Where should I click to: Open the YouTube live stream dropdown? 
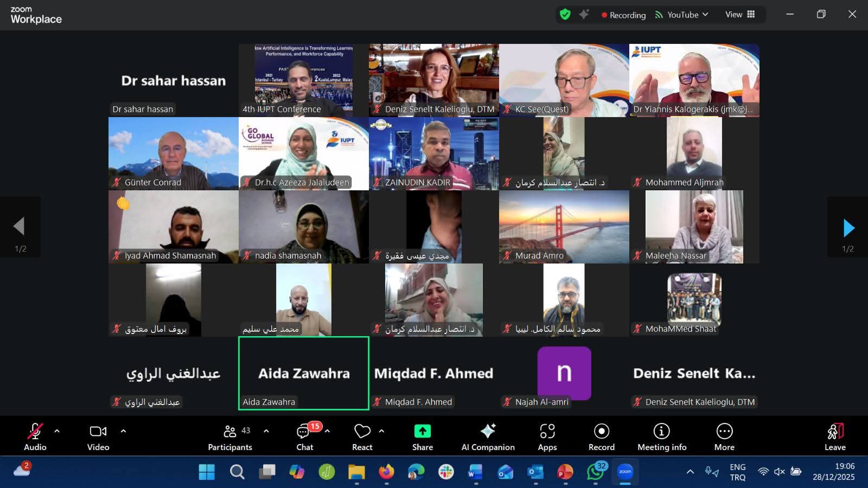click(682, 15)
